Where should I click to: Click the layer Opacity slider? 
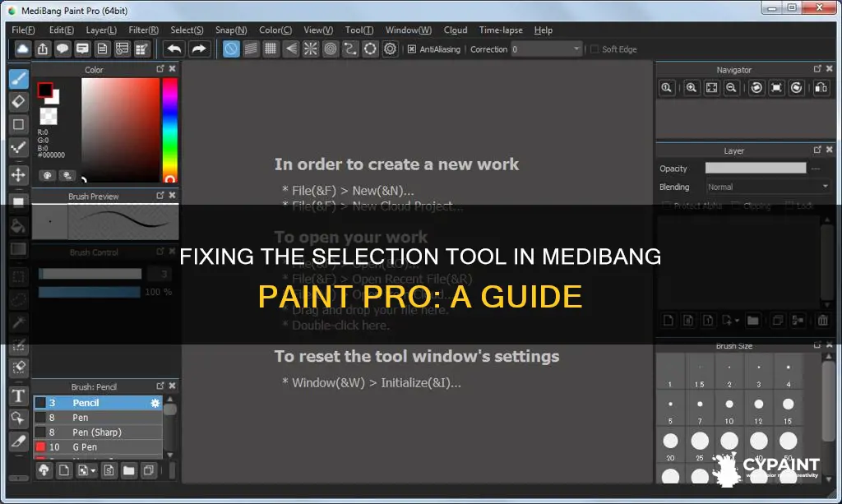[756, 168]
